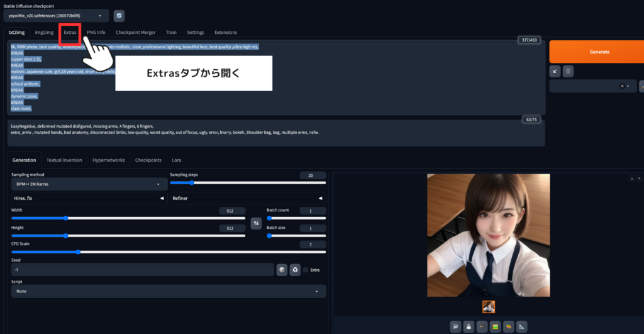
Task: Click the read last generation parameters arrow icon
Action: (x=555, y=72)
